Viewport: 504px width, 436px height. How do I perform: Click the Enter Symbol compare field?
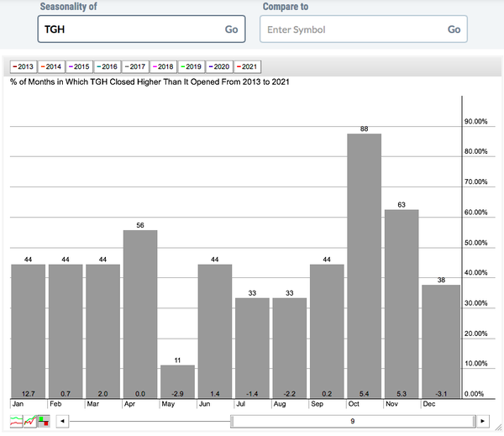tap(351, 29)
